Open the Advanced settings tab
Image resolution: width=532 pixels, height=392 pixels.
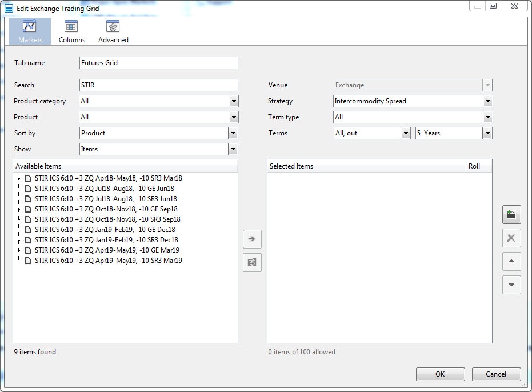pyautogui.click(x=113, y=31)
